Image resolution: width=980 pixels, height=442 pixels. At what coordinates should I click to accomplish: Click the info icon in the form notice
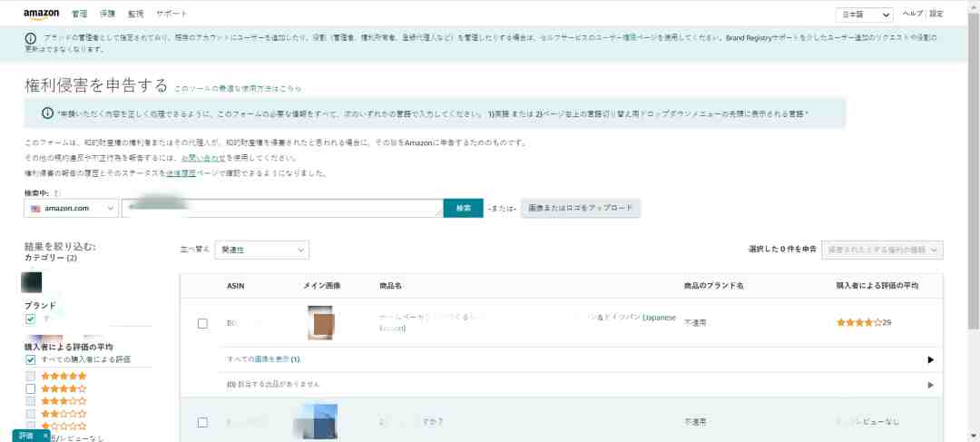tap(47, 113)
